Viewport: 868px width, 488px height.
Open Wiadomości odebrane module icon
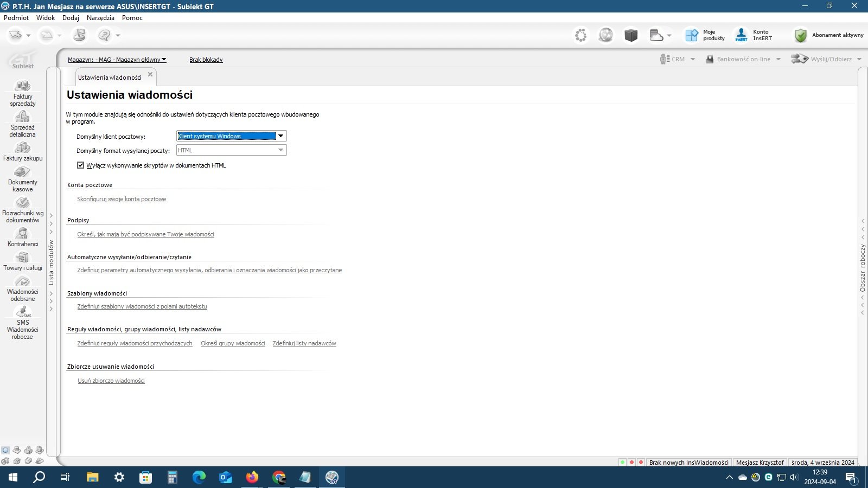click(23, 282)
